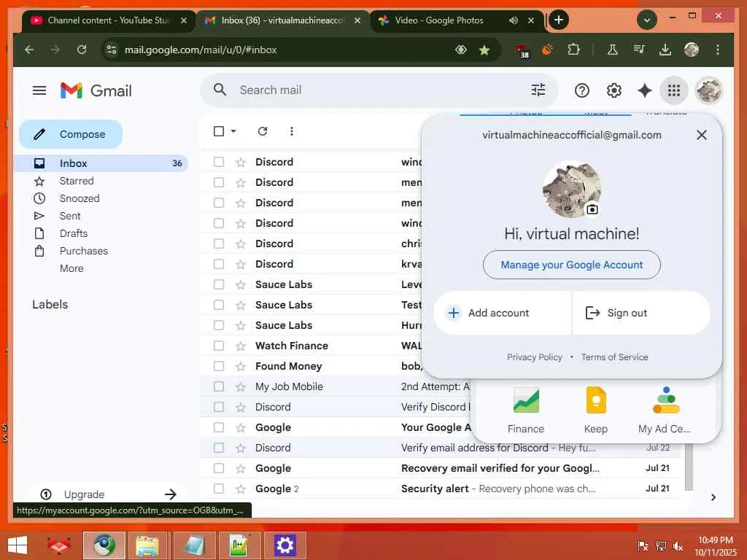Select the Sauce Labs 'Test' email checkbox
747x560 pixels.
coord(219,305)
